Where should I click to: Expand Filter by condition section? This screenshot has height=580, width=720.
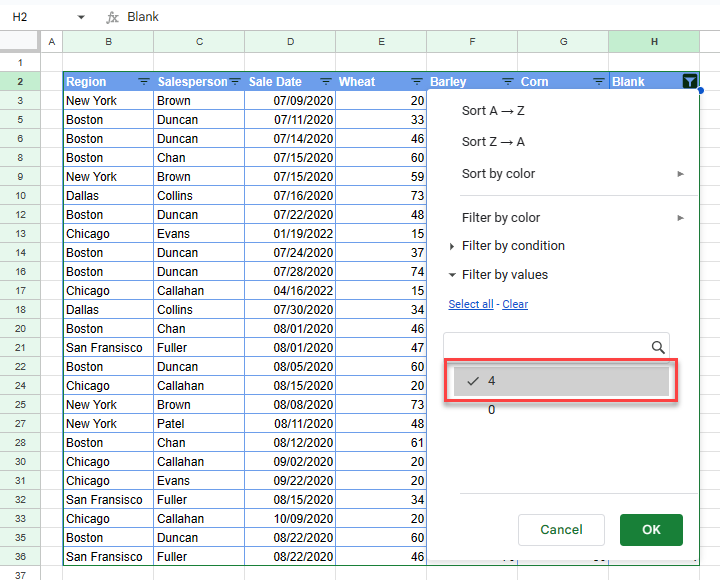click(x=512, y=246)
